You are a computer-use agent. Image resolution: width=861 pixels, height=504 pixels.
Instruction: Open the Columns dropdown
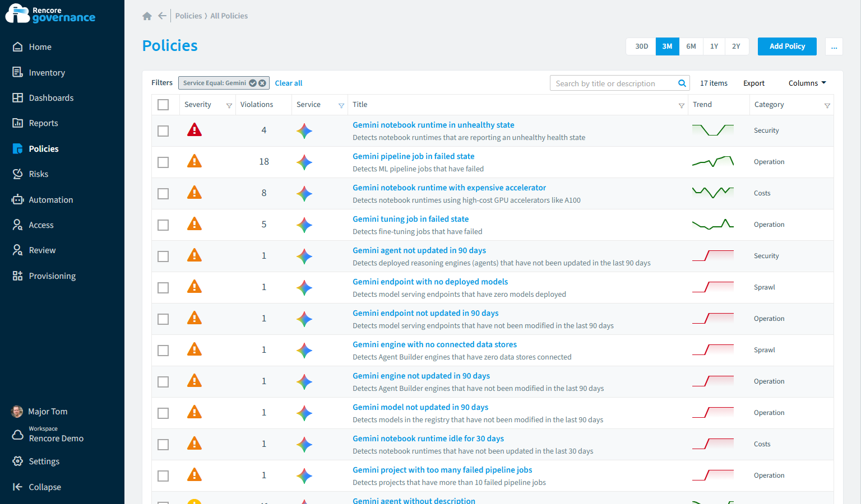pyautogui.click(x=807, y=83)
